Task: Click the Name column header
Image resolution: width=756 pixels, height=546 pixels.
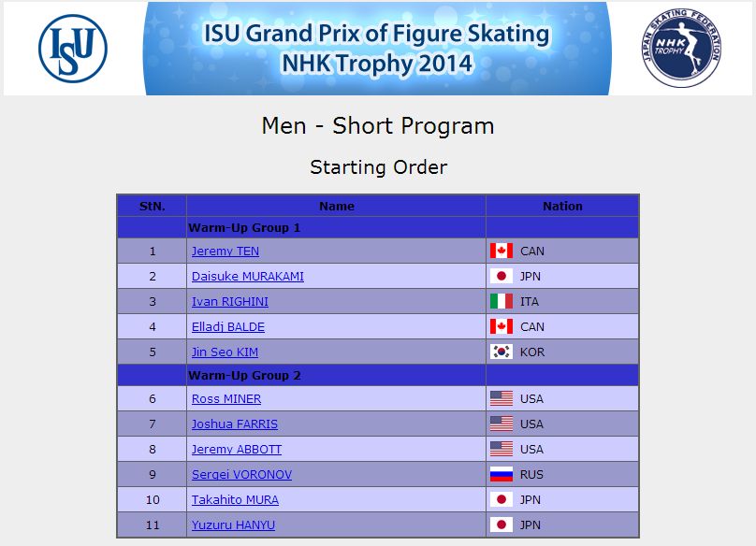Action: coord(337,207)
